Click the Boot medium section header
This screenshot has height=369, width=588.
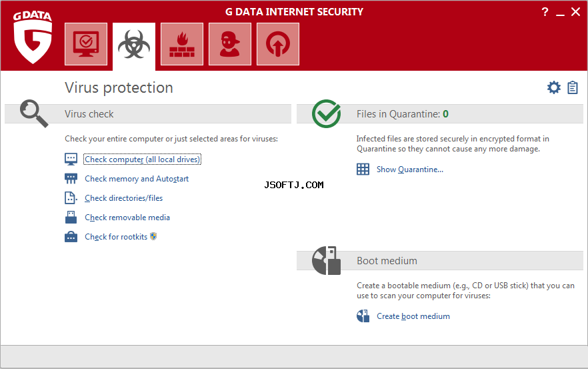(440, 260)
